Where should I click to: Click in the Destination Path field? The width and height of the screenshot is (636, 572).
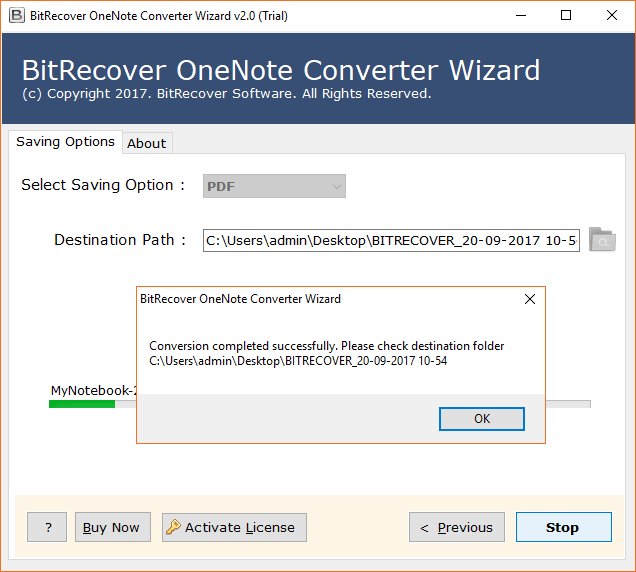click(x=391, y=240)
